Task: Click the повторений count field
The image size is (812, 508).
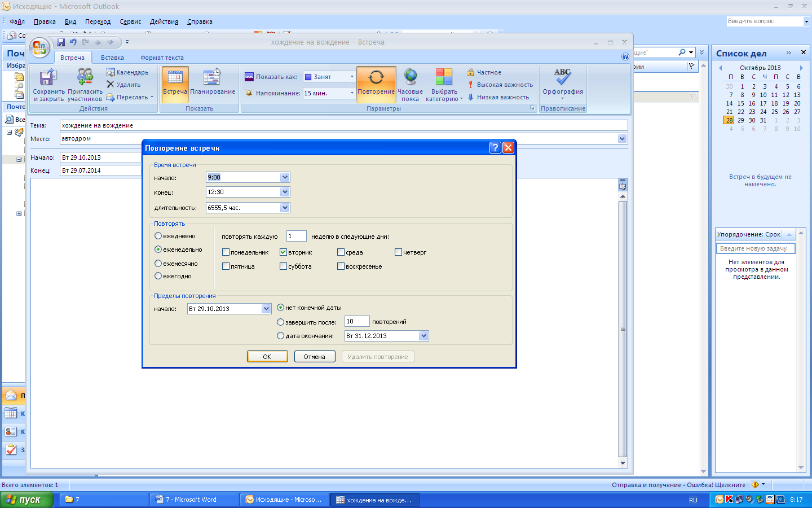Action: pyautogui.click(x=357, y=321)
